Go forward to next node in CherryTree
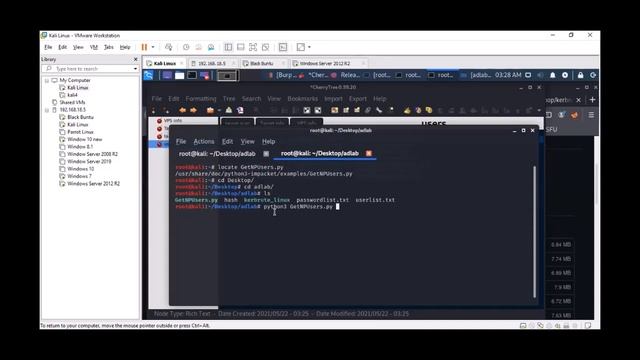The height and width of the screenshot is (360, 640). click(x=193, y=110)
